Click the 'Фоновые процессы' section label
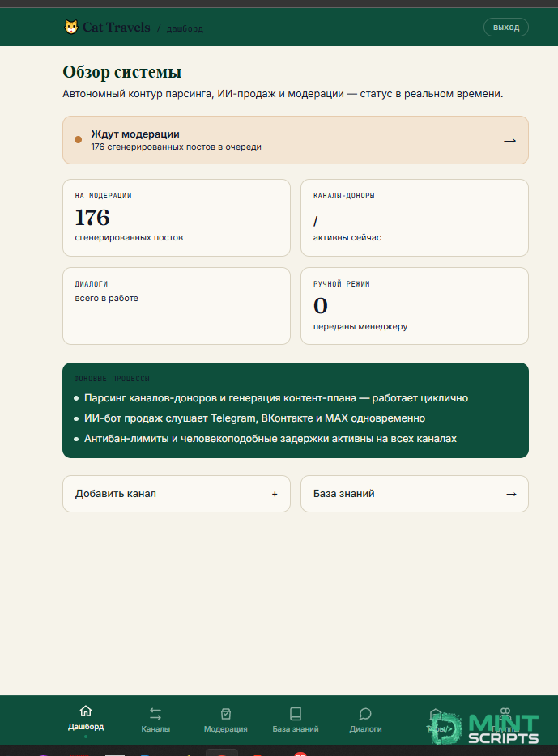Image resolution: width=558 pixels, height=756 pixels. (112, 379)
